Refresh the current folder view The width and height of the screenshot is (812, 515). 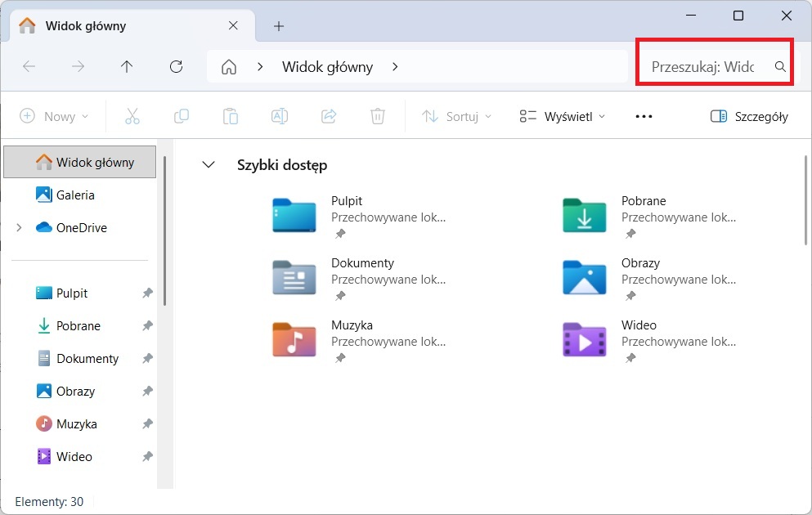pyautogui.click(x=176, y=67)
